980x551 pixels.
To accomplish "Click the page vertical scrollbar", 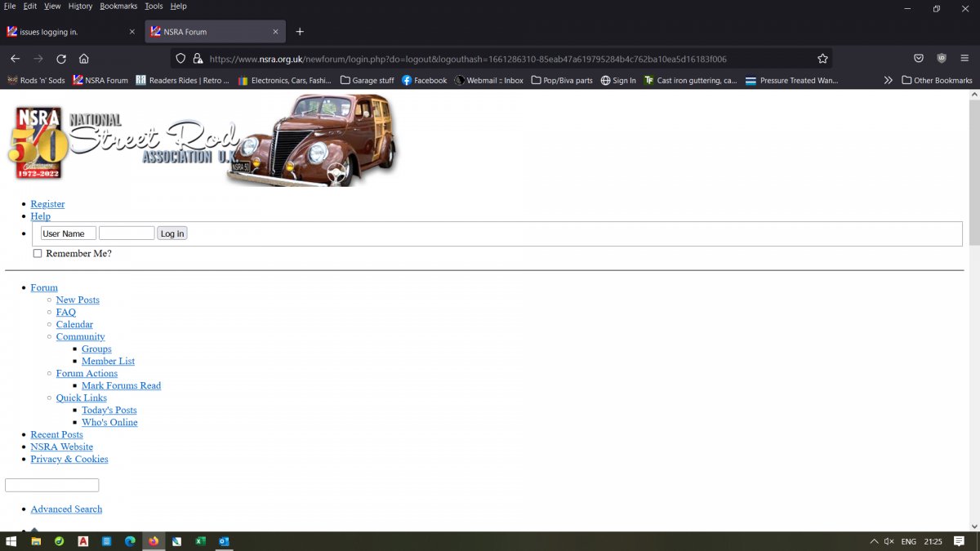I will (973, 171).
